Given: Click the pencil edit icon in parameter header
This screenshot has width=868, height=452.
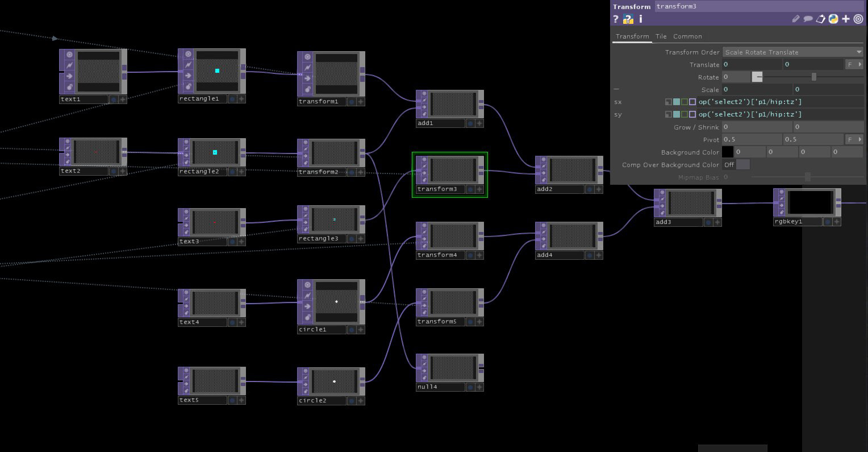Looking at the screenshot, I should 796,19.
